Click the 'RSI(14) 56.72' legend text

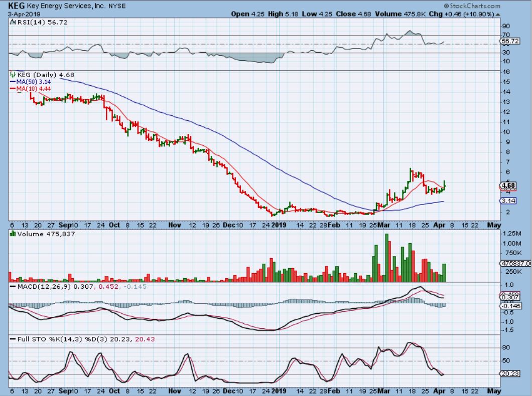42,23
